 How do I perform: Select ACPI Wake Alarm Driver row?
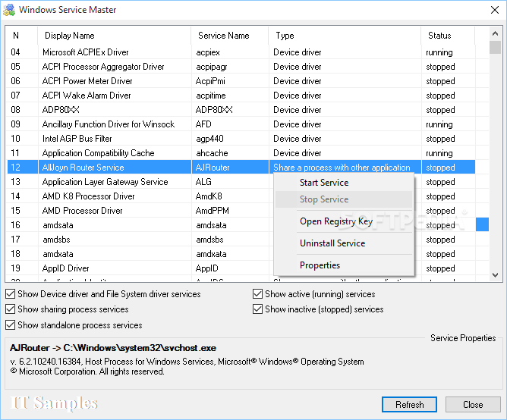click(x=241, y=96)
